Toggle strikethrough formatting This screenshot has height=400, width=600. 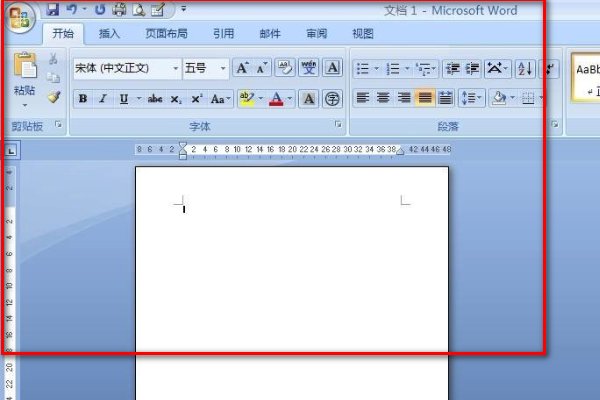[x=155, y=99]
